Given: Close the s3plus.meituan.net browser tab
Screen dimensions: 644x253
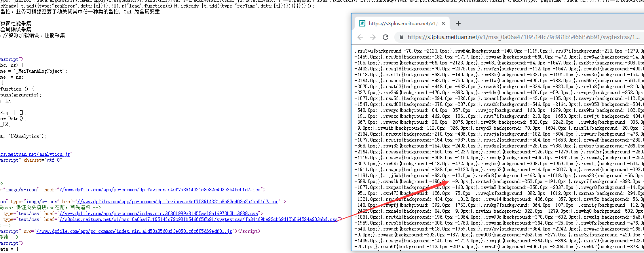Looking at the screenshot, I should (443, 23).
